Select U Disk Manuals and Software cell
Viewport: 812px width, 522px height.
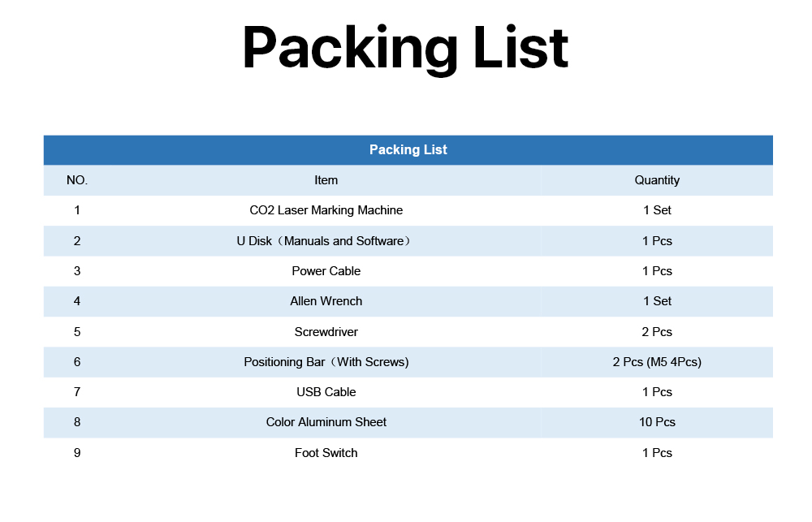tap(326, 241)
